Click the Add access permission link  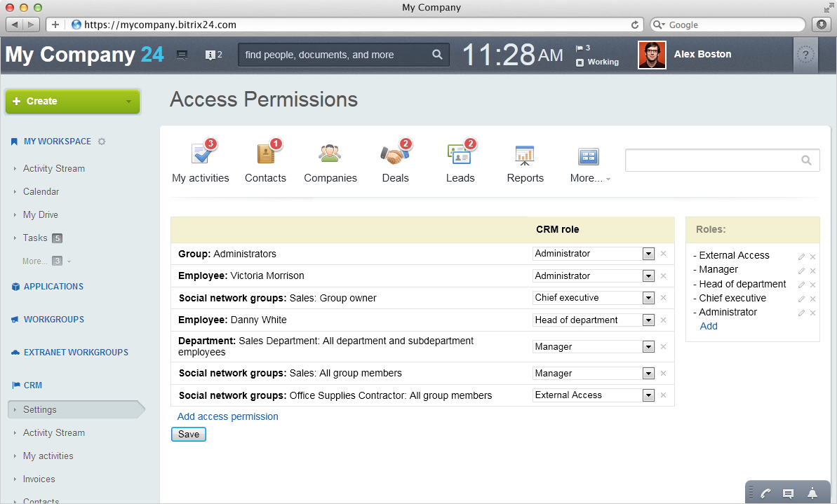(227, 416)
